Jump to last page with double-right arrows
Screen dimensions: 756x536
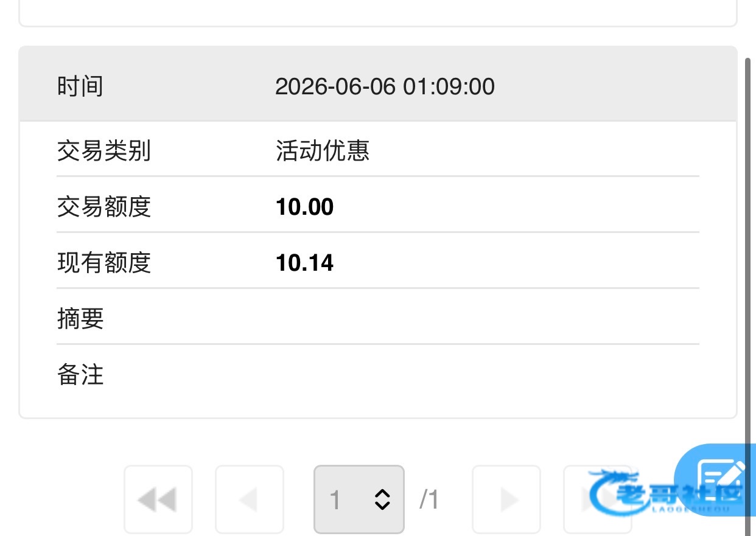pyautogui.click(x=597, y=499)
